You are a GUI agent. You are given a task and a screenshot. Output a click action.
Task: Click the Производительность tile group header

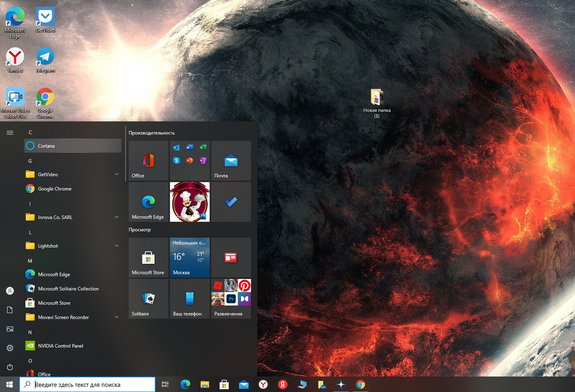coord(152,133)
